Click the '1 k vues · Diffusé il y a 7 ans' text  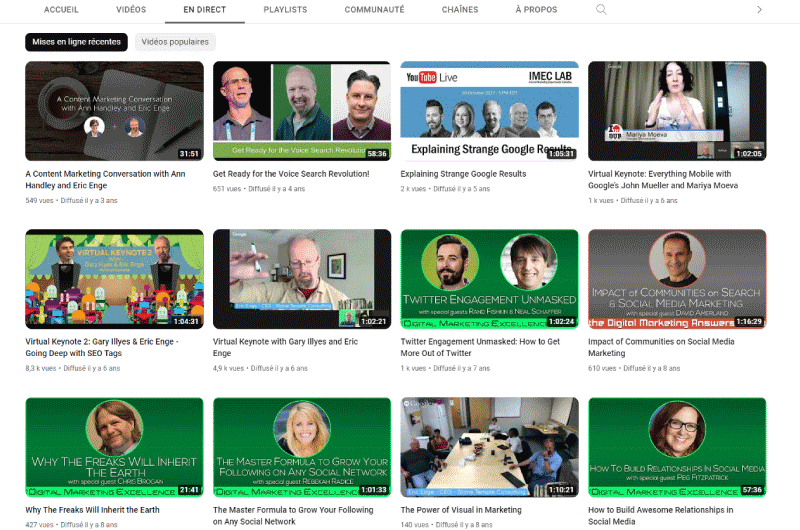pyautogui.click(x=445, y=368)
